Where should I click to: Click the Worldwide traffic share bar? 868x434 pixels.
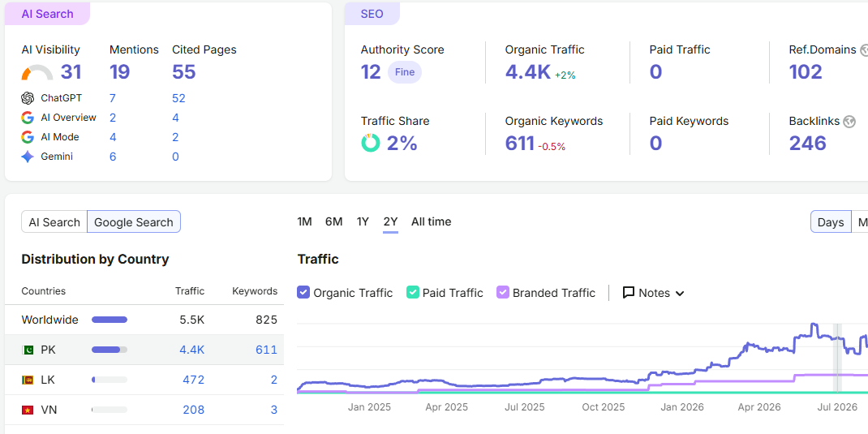tap(110, 320)
